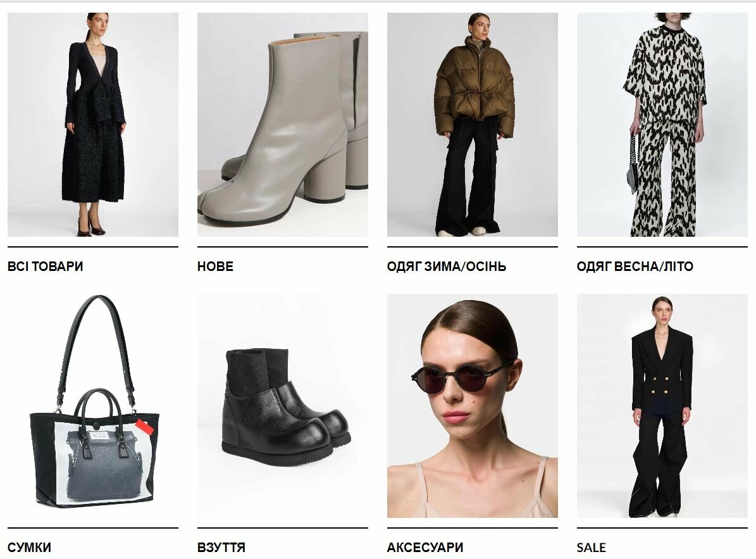Open the SALE section link
The height and width of the screenshot is (559, 756).
591,548
